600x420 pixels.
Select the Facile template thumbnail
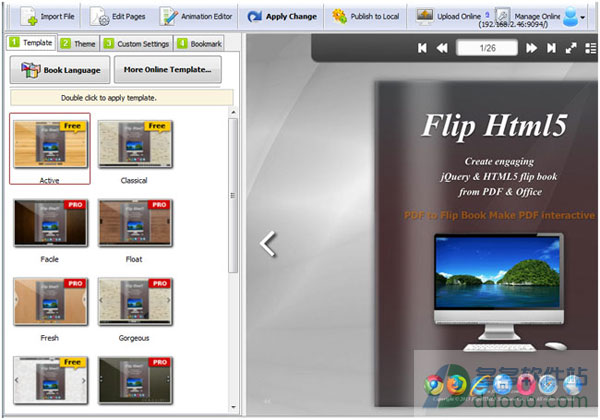pyautogui.click(x=50, y=223)
